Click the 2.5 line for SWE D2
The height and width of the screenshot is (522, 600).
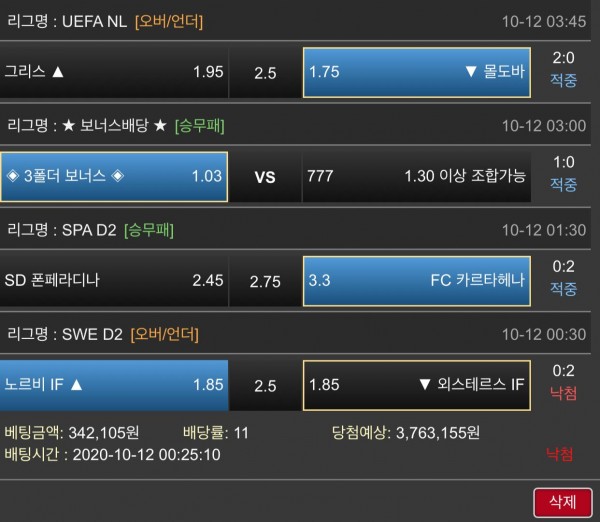click(x=265, y=385)
